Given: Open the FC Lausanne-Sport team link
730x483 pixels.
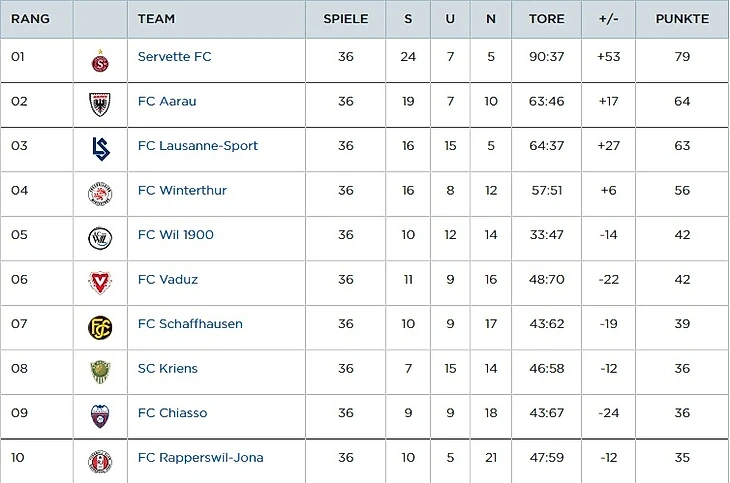Looking at the screenshot, I should [197, 146].
